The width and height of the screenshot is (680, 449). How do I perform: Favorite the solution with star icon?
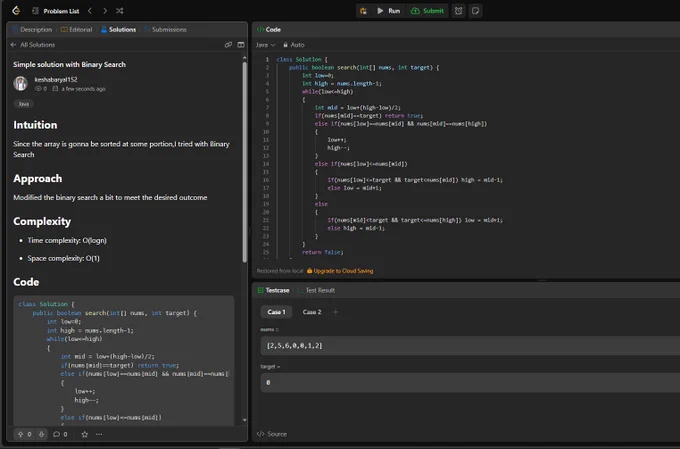point(85,434)
